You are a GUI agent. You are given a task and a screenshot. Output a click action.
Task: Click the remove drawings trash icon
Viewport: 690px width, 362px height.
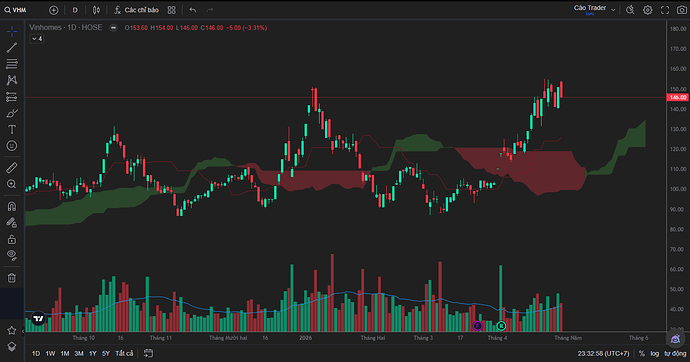point(12,278)
